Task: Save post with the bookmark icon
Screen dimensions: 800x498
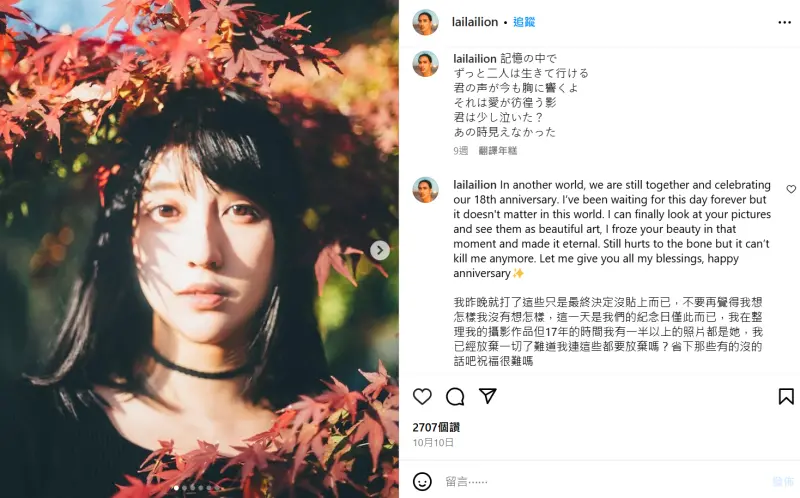Action: tap(786, 396)
